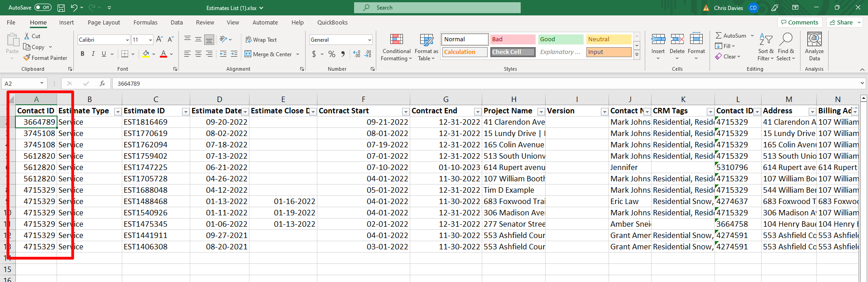Toggle Wrap Text for the cell
This screenshot has width=868, height=282.
pos(261,40)
